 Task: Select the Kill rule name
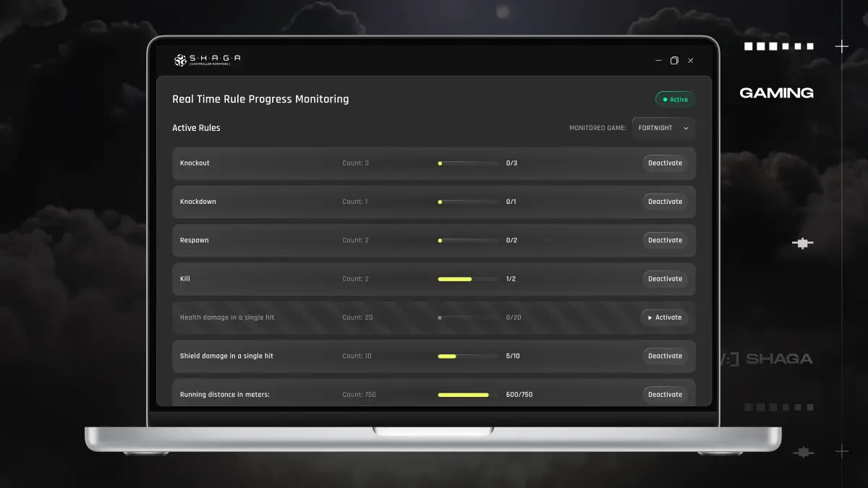[x=185, y=278]
